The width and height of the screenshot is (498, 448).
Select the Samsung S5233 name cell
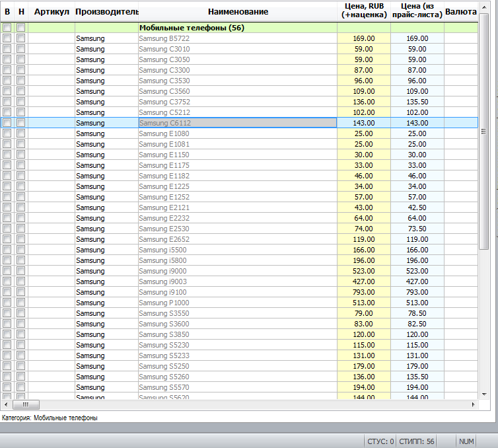point(238,355)
